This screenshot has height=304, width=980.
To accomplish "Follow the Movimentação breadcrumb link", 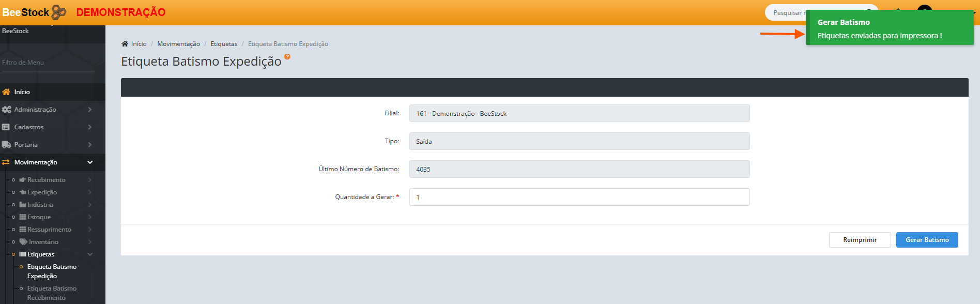I will 178,44.
